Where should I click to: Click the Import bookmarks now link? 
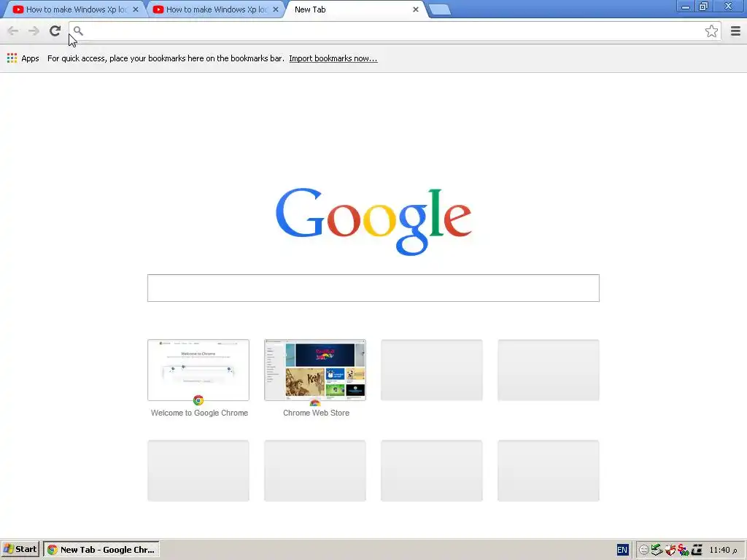point(333,58)
